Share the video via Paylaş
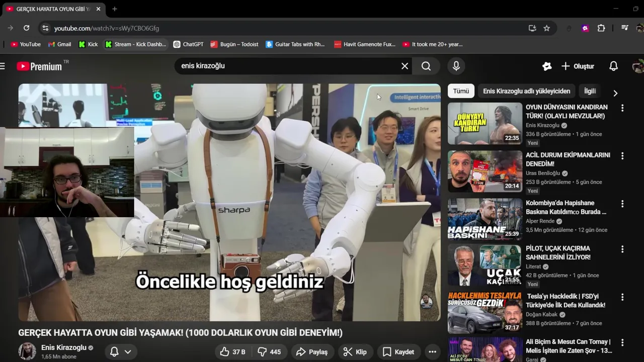The height and width of the screenshot is (362, 644). (312, 352)
